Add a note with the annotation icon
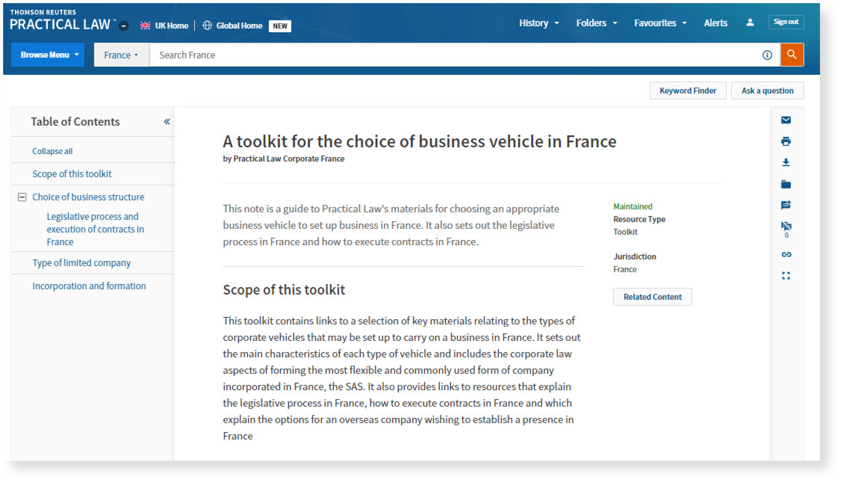868x488 pixels. tap(786, 205)
